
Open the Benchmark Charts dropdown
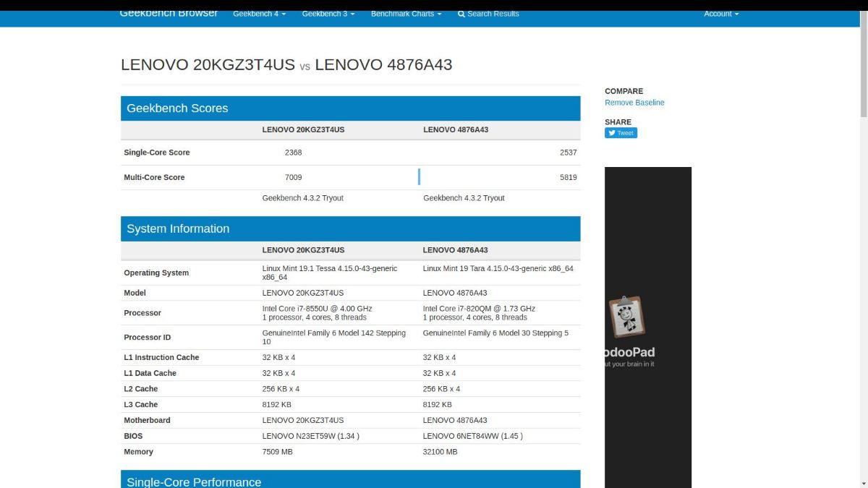[406, 14]
